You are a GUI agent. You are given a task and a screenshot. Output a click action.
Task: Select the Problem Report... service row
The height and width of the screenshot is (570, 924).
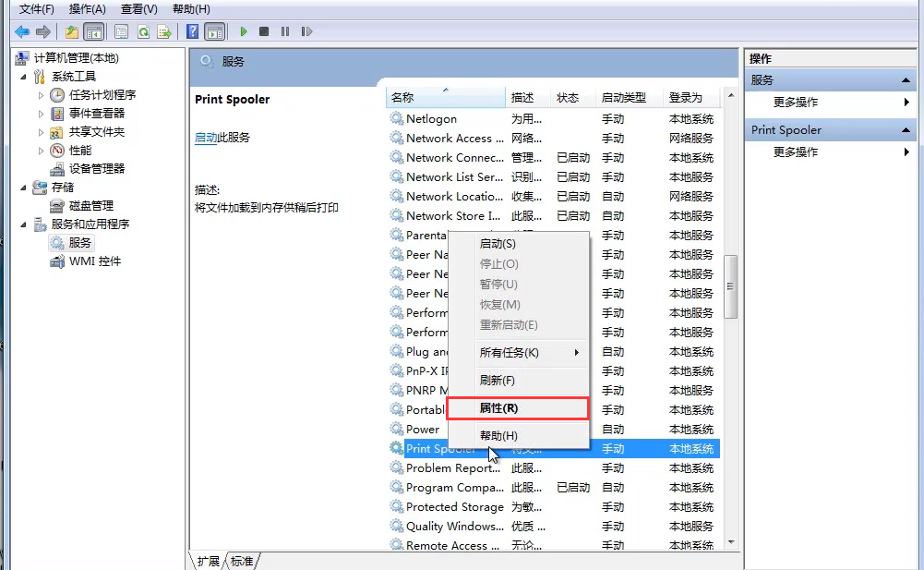(554, 468)
